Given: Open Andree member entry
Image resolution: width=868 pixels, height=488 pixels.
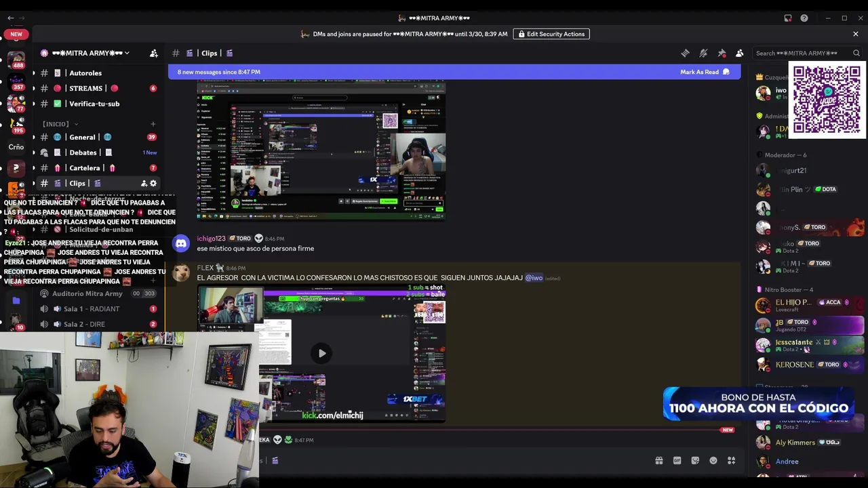Looking at the screenshot, I should [x=810, y=462].
